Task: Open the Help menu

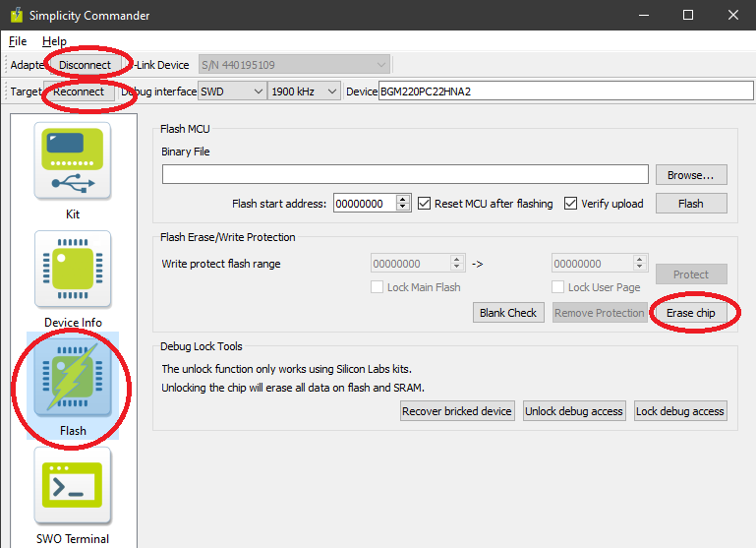Action: pos(54,41)
